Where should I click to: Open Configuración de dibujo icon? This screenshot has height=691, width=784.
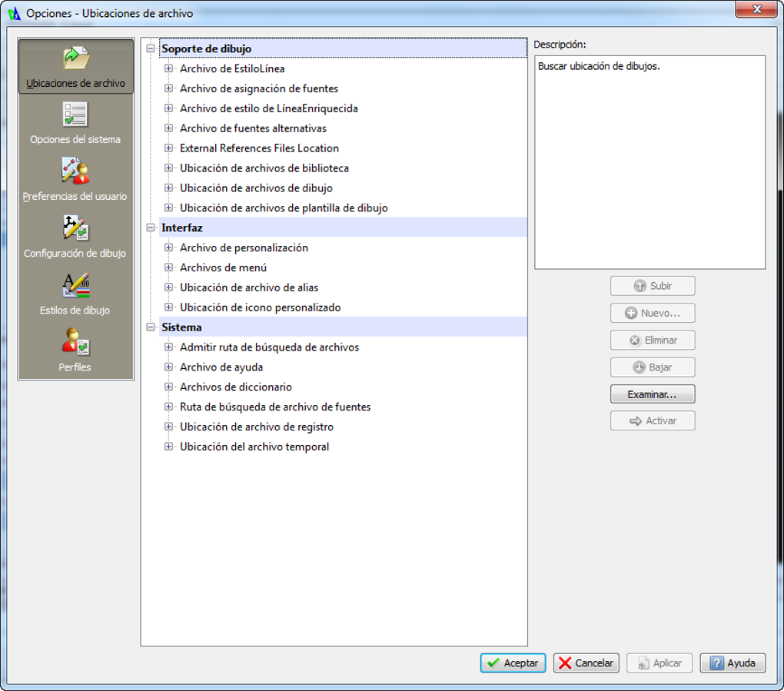tap(75, 228)
